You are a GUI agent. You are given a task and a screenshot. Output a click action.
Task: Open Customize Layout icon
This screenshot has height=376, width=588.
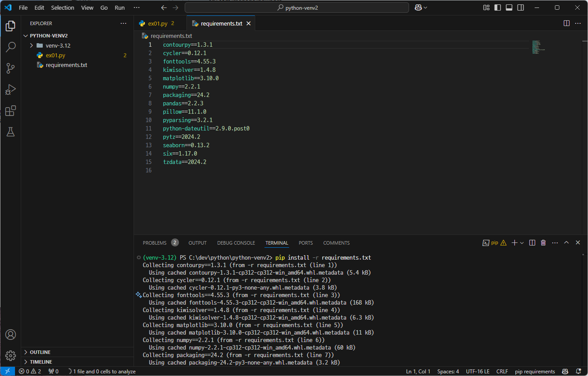click(x=486, y=7)
